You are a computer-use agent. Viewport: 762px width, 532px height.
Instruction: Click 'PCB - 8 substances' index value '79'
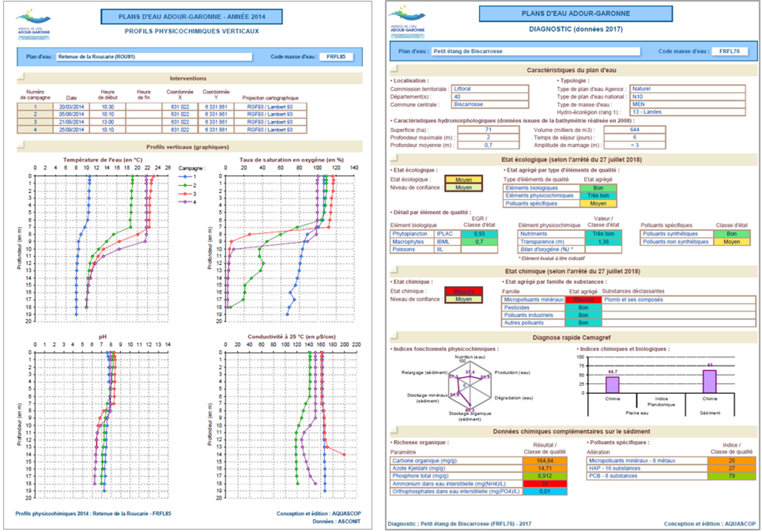[732, 476]
